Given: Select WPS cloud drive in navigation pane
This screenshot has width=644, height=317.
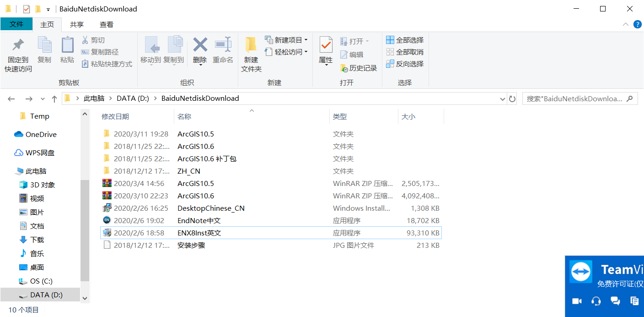Looking at the screenshot, I should pyautogui.click(x=34, y=153).
